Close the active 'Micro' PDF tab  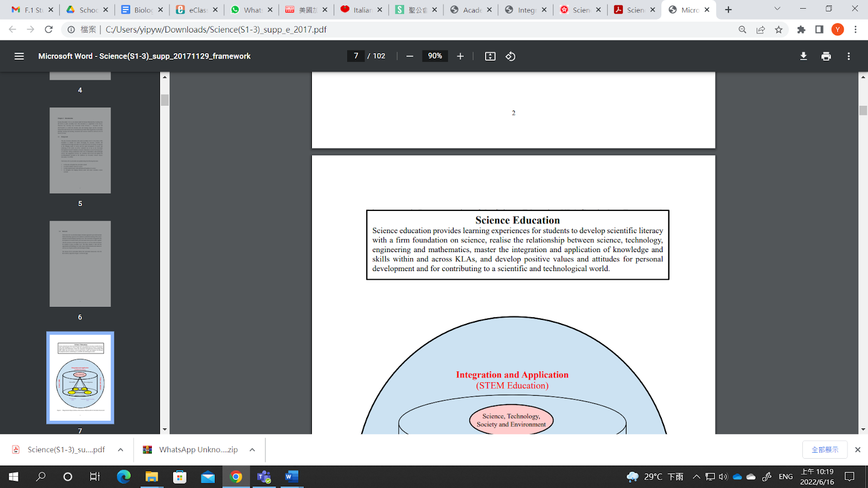pos(707,10)
